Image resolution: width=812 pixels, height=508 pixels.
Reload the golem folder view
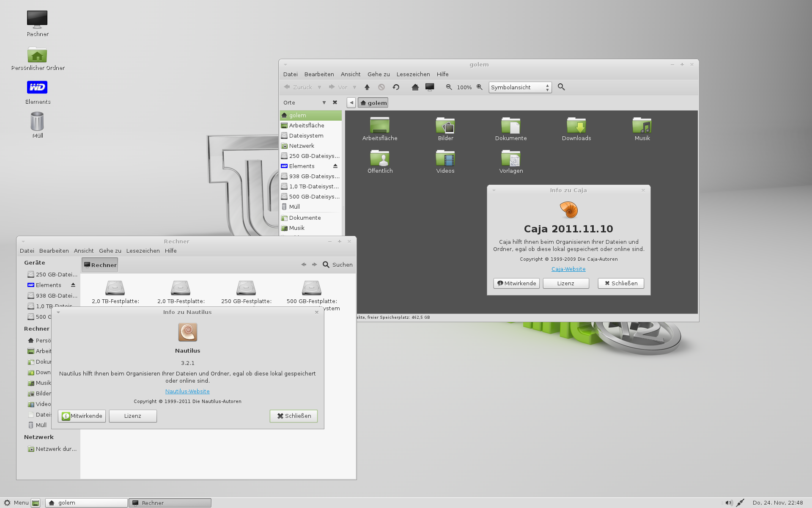(x=396, y=87)
